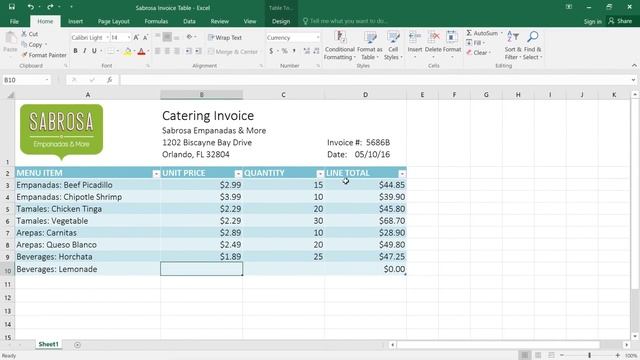Decrease the cell indent
Image resolution: width=640 pixels, height=360 pixels.
188,51
